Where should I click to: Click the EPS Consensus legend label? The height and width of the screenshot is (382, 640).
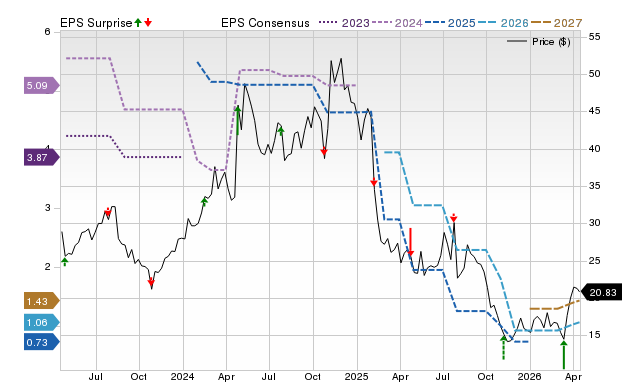(265, 23)
